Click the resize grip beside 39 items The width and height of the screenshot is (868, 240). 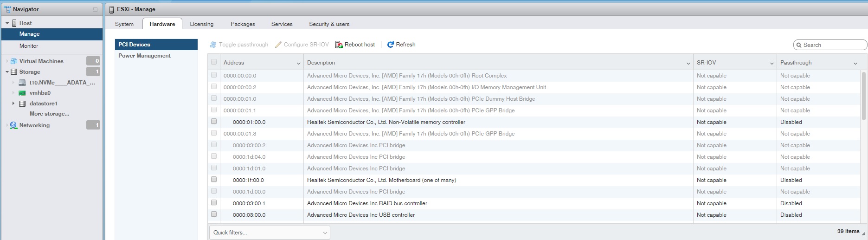(863, 234)
